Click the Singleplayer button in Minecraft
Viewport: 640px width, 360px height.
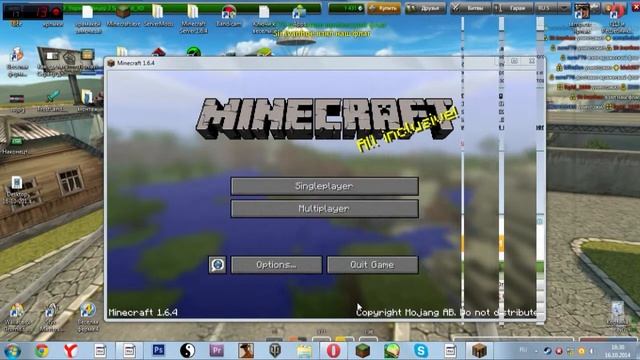324,186
